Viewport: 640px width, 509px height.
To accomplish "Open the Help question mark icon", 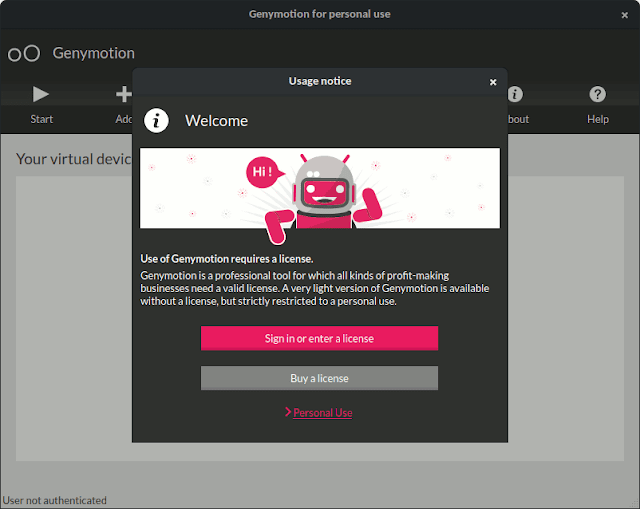I will point(598,94).
